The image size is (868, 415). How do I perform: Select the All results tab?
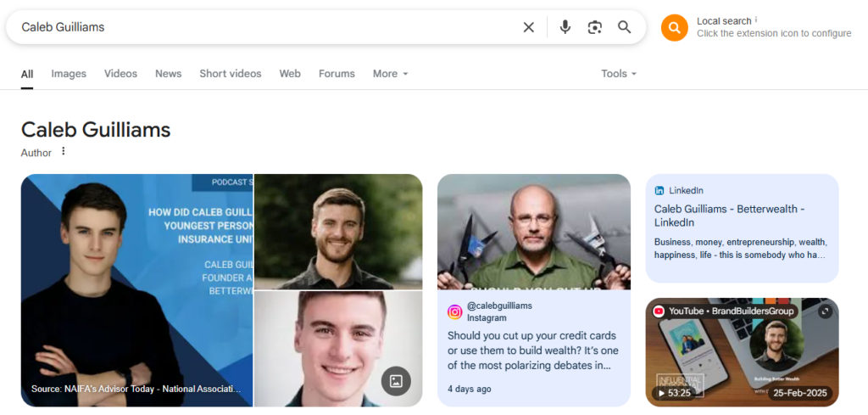[27, 74]
